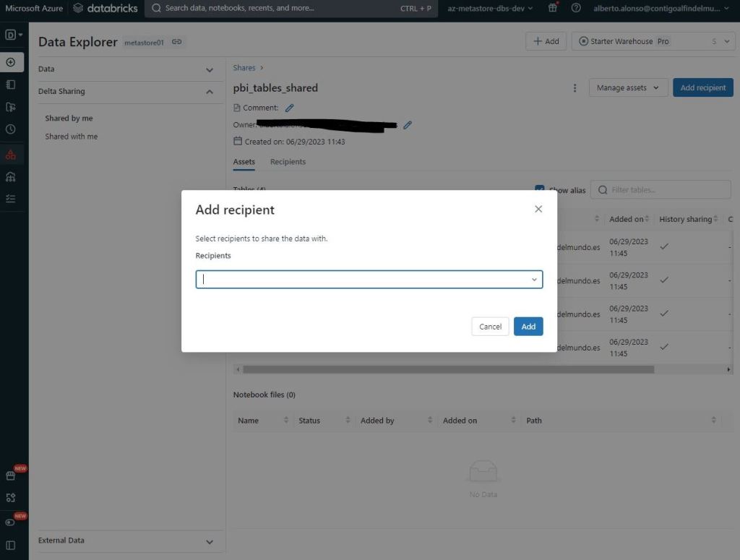Click the Cancel button in dialog

(490, 327)
